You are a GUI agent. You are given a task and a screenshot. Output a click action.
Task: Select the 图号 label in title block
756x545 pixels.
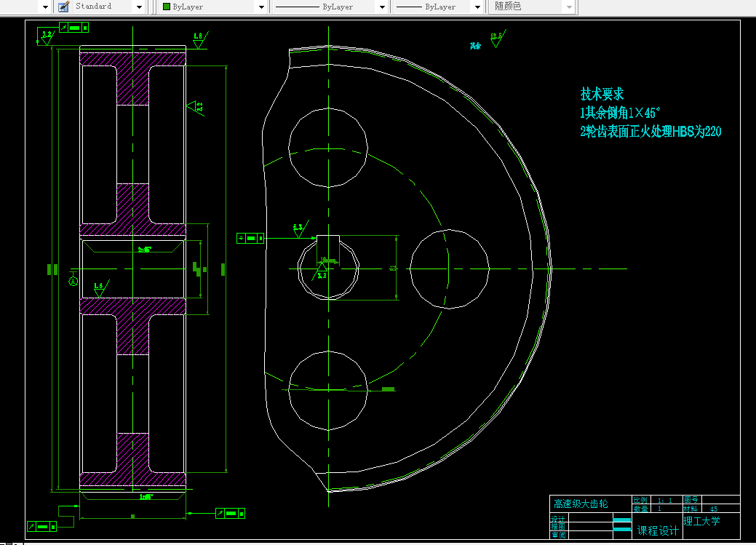click(691, 500)
